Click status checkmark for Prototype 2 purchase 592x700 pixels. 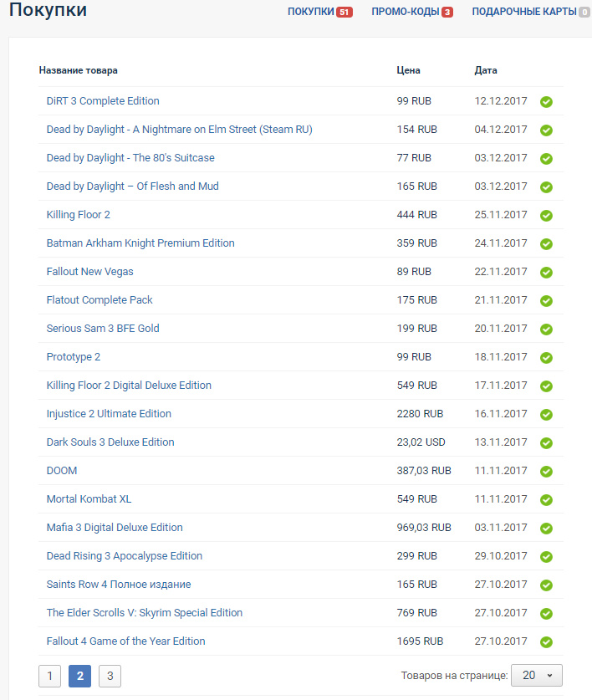[546, 358]
